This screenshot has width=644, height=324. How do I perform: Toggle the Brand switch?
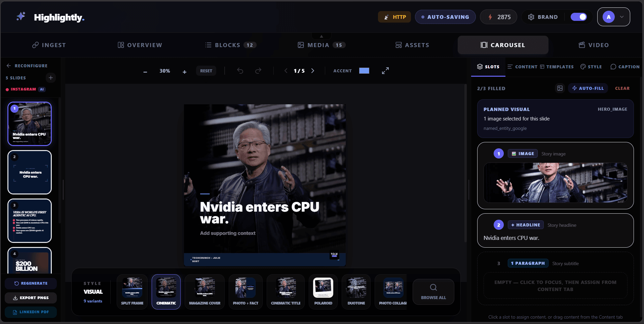pos(579,17)
